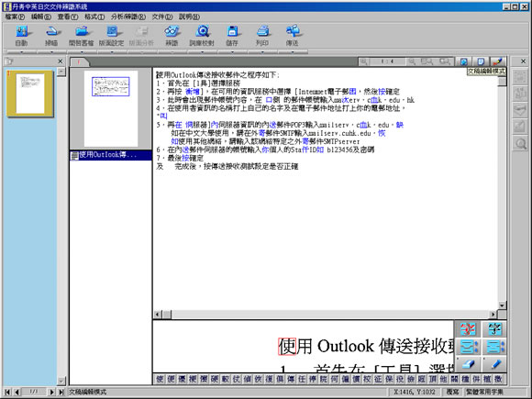Toggle the 覆寫 overwrite indicator in status bar
Image resolution: width=532 pixels, height=399 pixels.
click(452, 392)
